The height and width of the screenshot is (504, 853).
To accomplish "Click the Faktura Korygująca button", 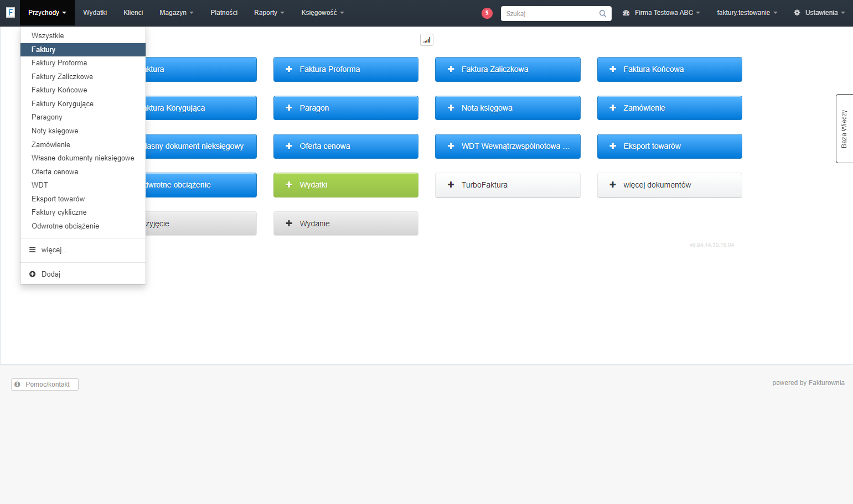I will coord(201,108).
